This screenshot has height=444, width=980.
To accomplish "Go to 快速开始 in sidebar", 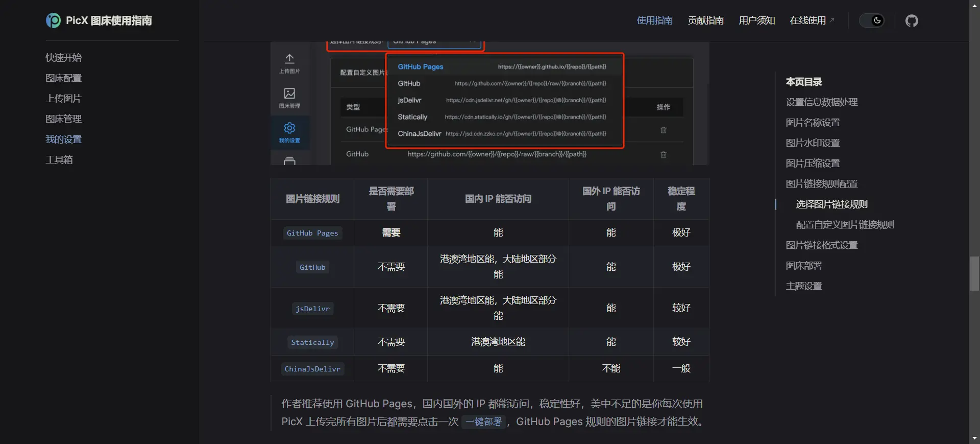I will (63, 58).
